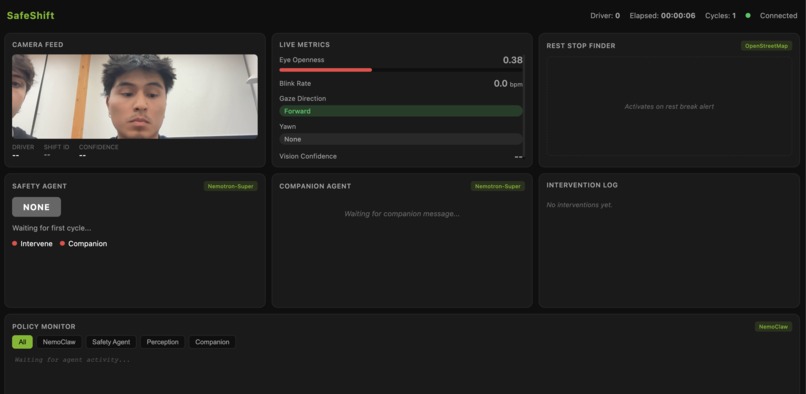The height and width of the screenshot is (394, 806).
Task: Click the Waiting for companion message text
Action: [x=401, y=213]
